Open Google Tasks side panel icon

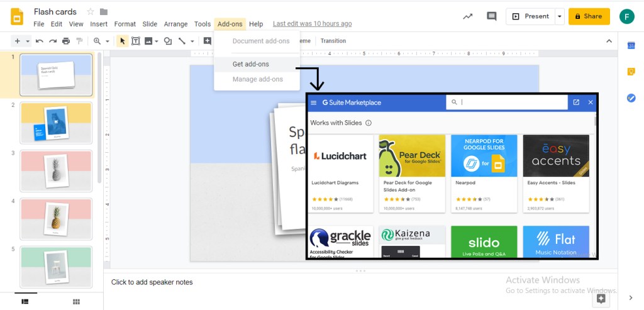pyautogui.click(x=631, y=98)
